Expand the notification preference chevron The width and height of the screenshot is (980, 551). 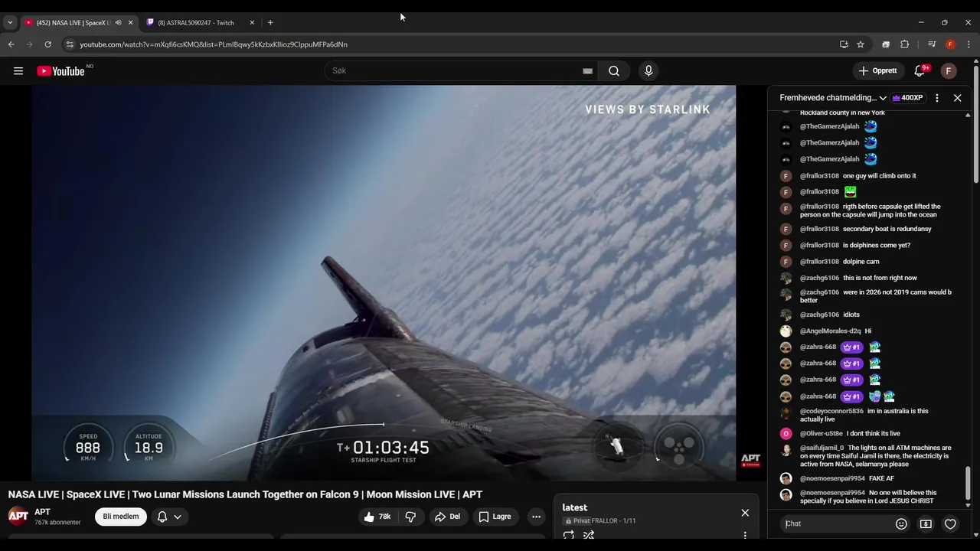(178, 517)
